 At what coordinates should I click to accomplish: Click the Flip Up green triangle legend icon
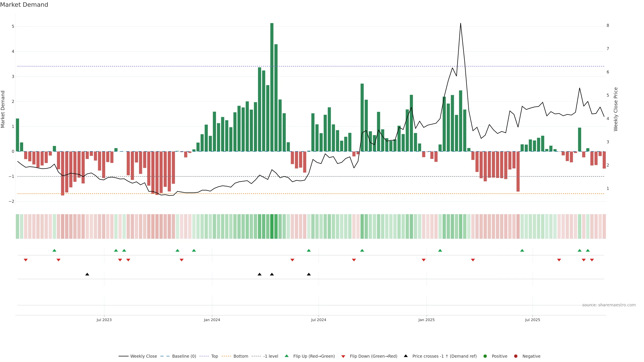point(287,356)
